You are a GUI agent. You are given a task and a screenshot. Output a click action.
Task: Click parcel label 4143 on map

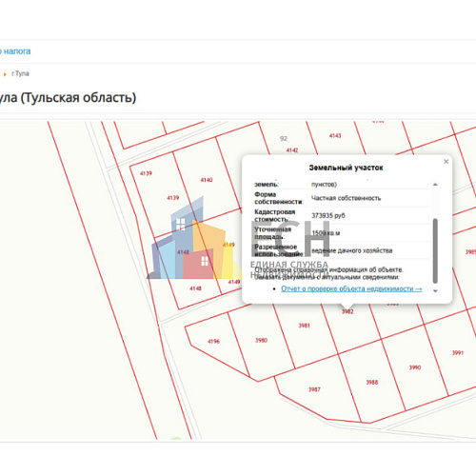tap(335, 136)
